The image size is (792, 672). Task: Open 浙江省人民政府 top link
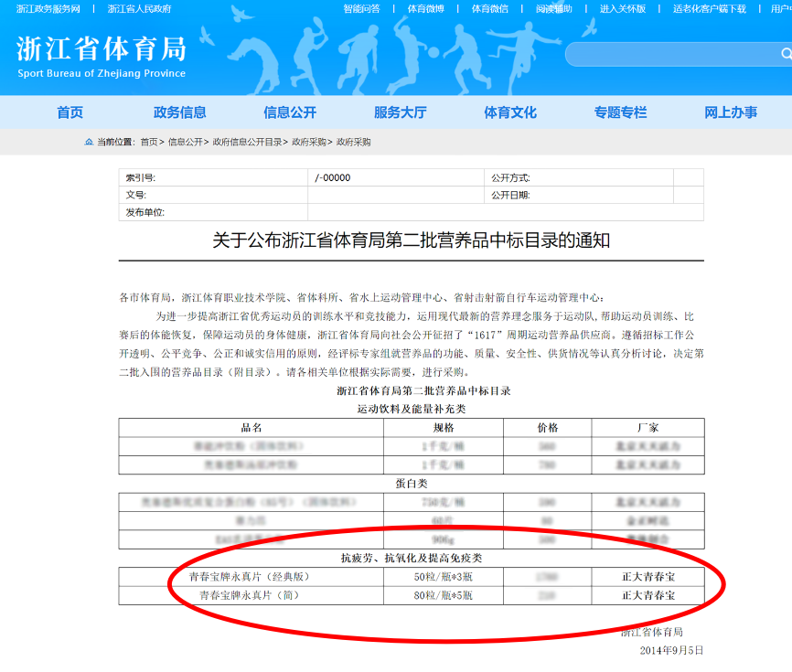click(x=139, y=8)
